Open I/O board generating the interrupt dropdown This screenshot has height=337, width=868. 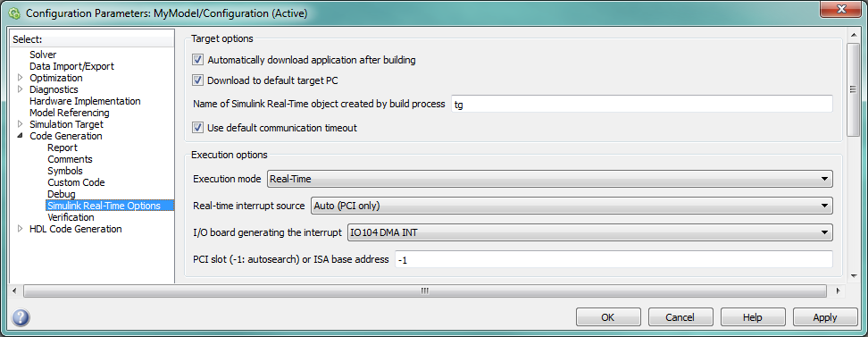(x=590, y=232)
